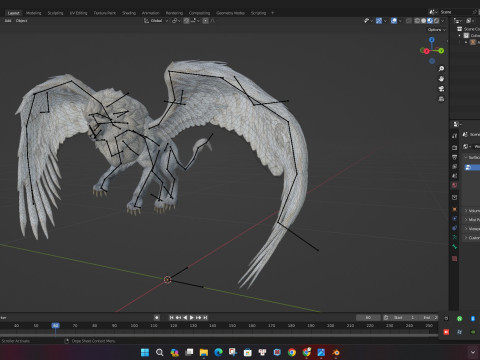
Task: Click the X axis on navigation gizmo
Action: pyautogui.click(x=426, y=51)
